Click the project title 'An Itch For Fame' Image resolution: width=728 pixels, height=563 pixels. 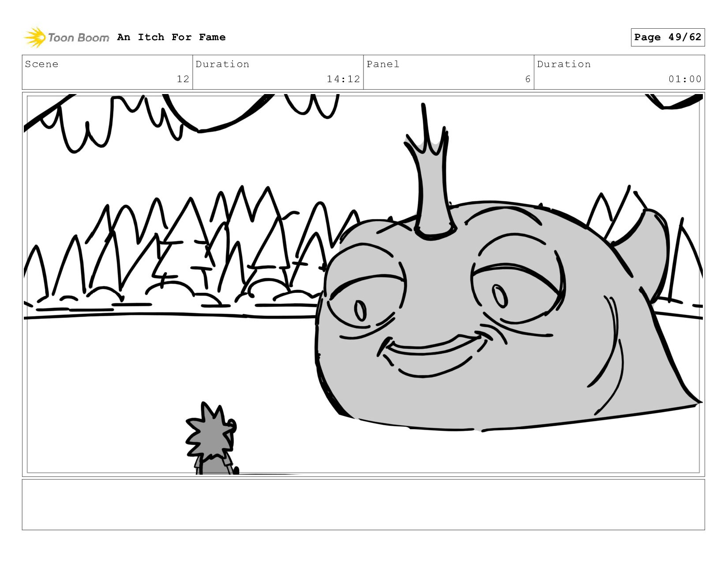171,37
